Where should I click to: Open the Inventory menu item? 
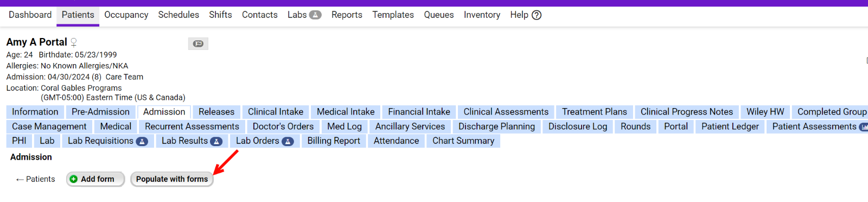click(482, 15)
